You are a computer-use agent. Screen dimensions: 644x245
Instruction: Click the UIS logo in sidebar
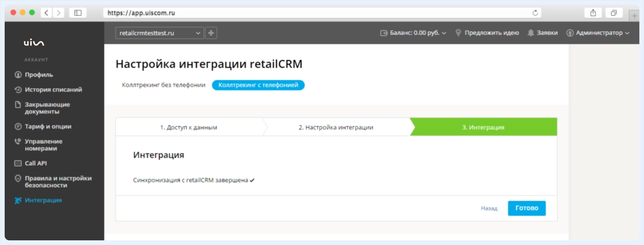(34, 43)
